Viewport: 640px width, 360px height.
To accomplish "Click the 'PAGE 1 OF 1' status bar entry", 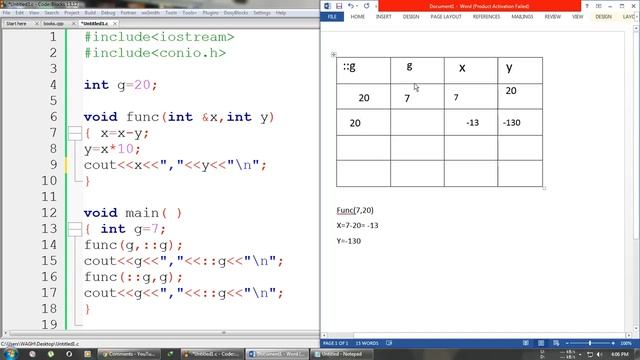I will [x=336, y=343].
